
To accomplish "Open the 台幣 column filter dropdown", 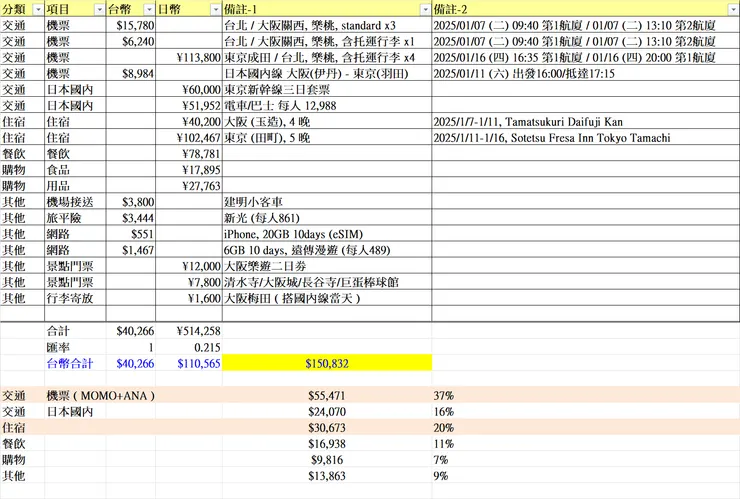I will pos(149,9).
